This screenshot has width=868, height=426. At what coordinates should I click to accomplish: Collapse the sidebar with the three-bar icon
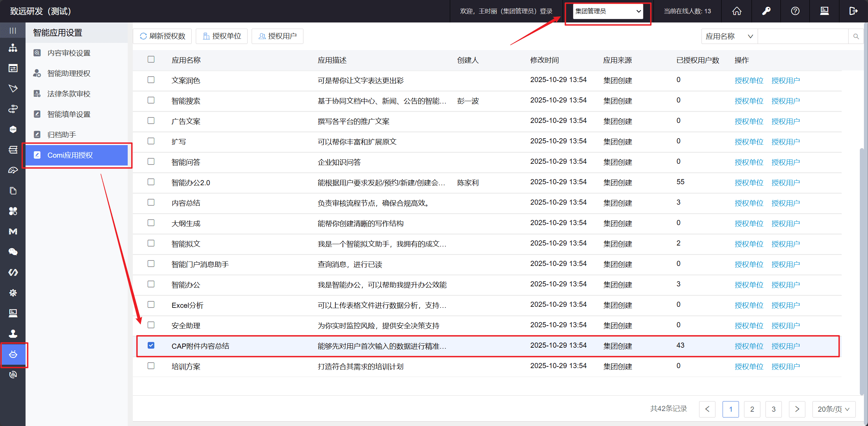point(13,31)
